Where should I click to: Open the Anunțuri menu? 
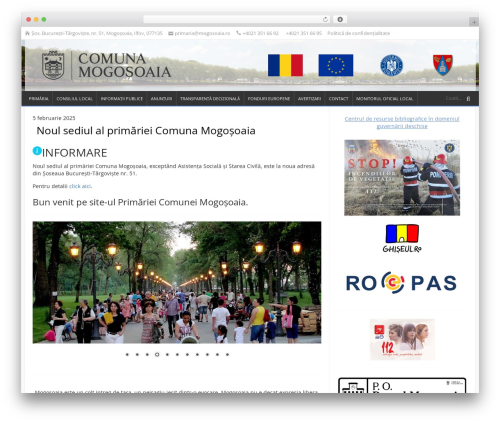161,99
